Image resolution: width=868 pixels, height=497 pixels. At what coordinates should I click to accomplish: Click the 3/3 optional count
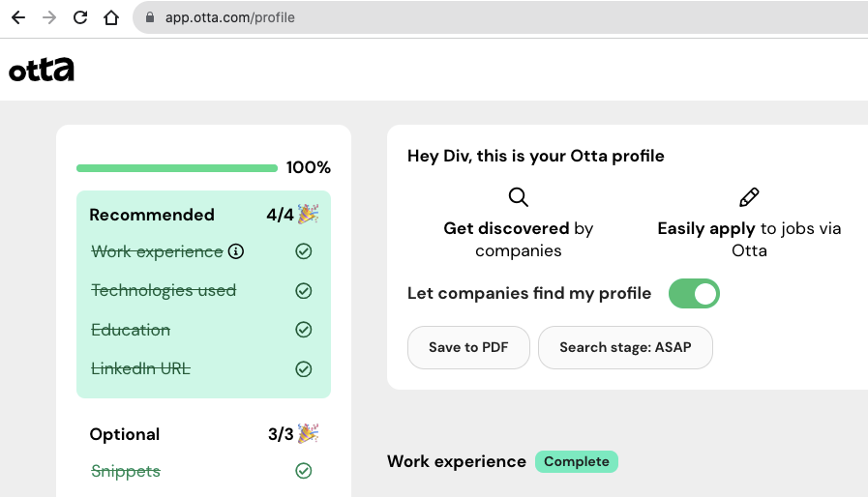(x=281, y=434)
